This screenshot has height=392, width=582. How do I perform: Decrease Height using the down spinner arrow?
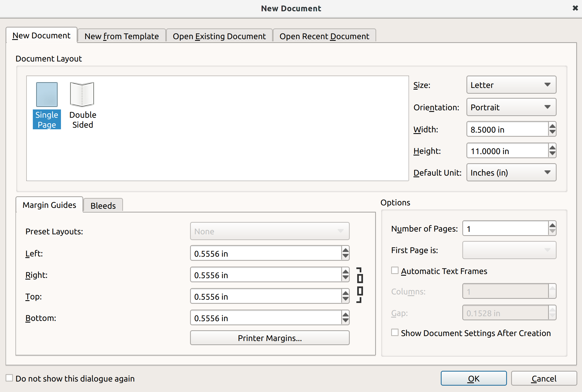pyautogui.click(x=552, y=154)
